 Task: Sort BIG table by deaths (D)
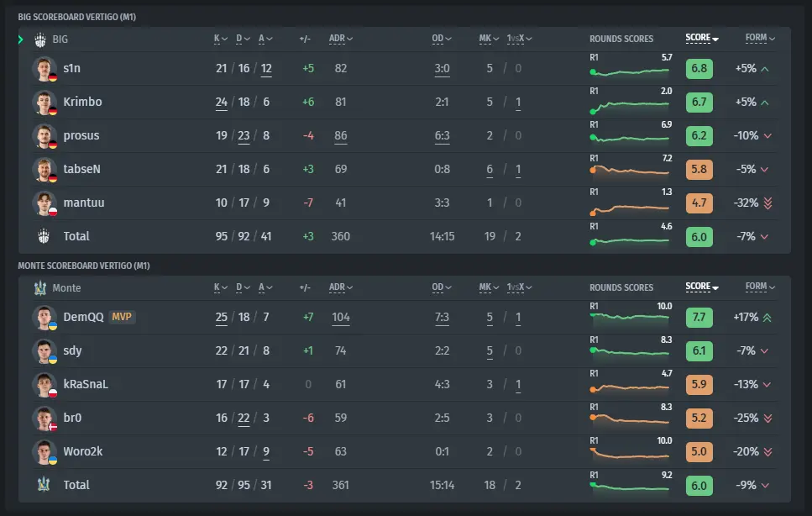click(x=243, y=39)
